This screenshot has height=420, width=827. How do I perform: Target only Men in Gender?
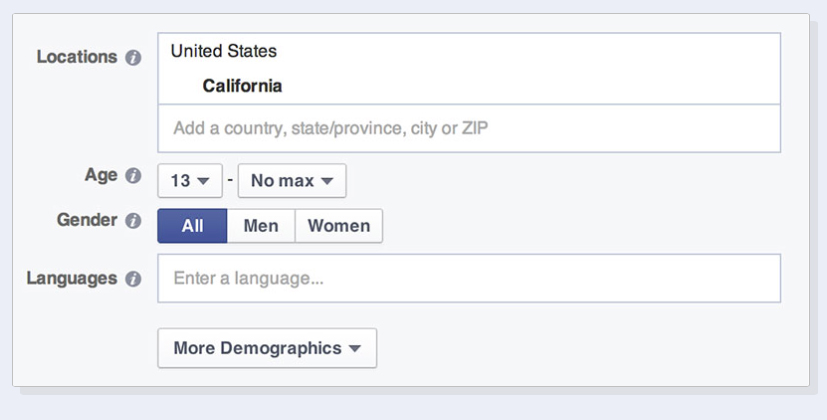click(x=261, y=226)
